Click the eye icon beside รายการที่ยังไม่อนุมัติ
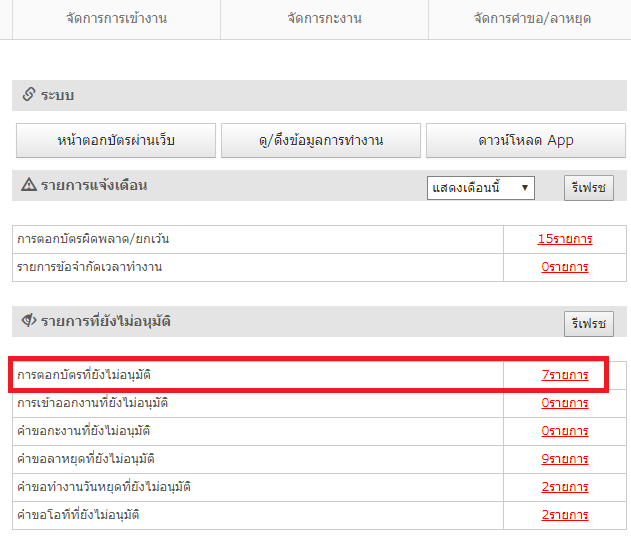631x537 pixels. (28, 322)
